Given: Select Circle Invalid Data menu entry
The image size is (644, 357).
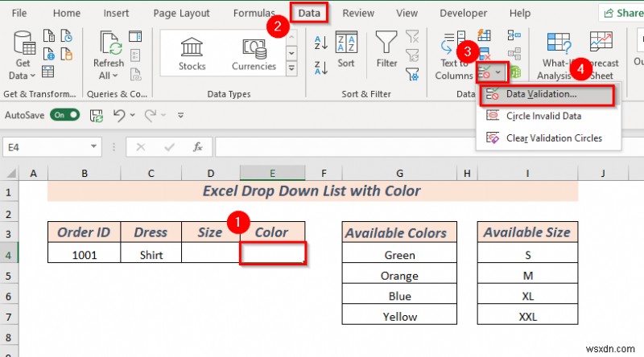Looking at the screenshot, I should [543, 116].
